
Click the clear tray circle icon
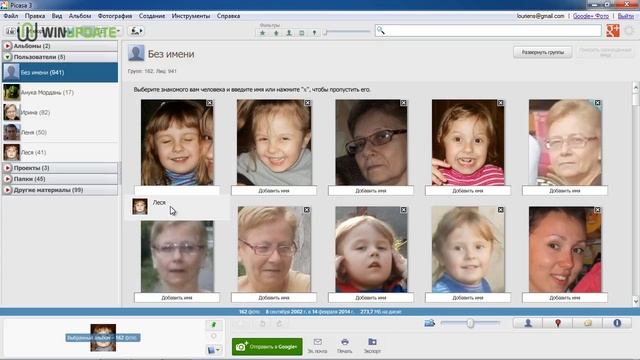pos(213,336)
